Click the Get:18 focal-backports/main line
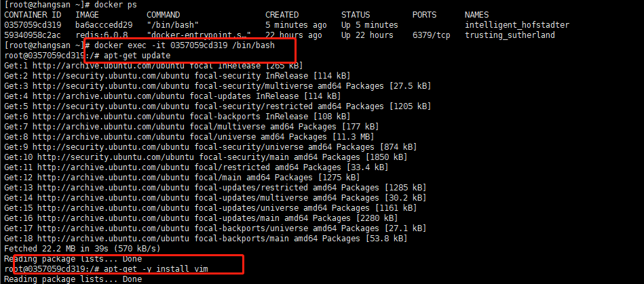 (x=206, y=239)
